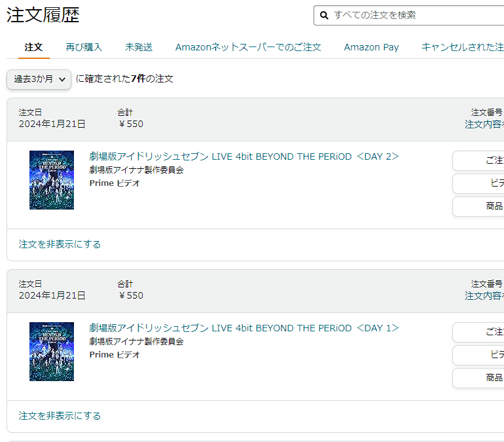This screenshot has width=504, height=442.
Task: Click the 注文履歴 page heading
Action: 43,15
